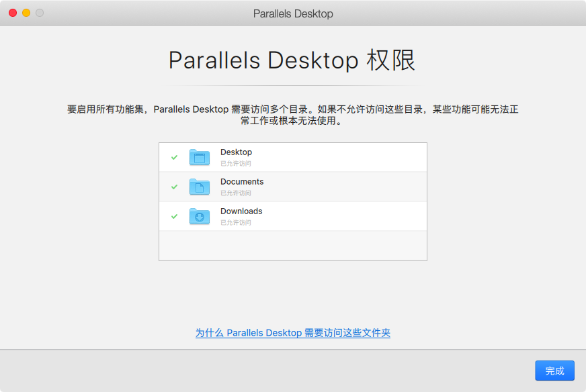Select the Downloads folder name label

click(241, 211)
